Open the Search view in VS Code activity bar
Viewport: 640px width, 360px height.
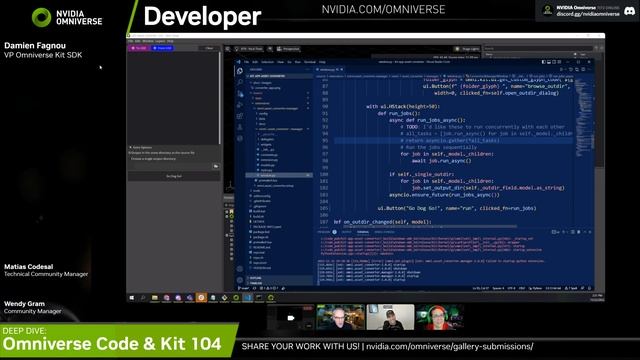240,82
